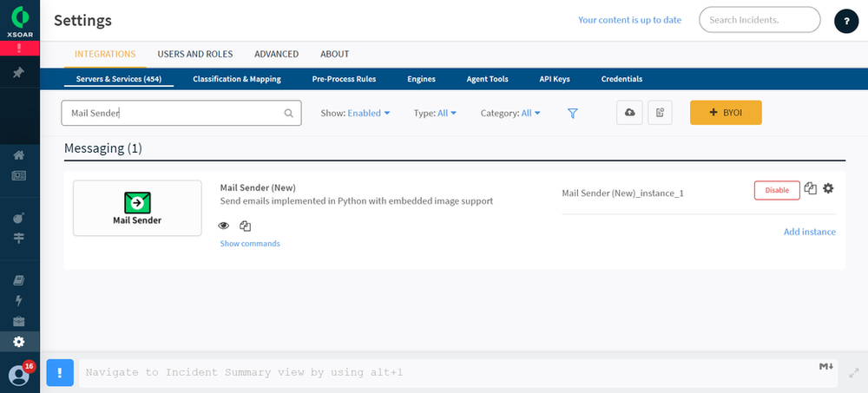Image resolution: width=868 pixels, height=393 pixels.
Task: Click the help question mark button
Action: coord(846,21)
